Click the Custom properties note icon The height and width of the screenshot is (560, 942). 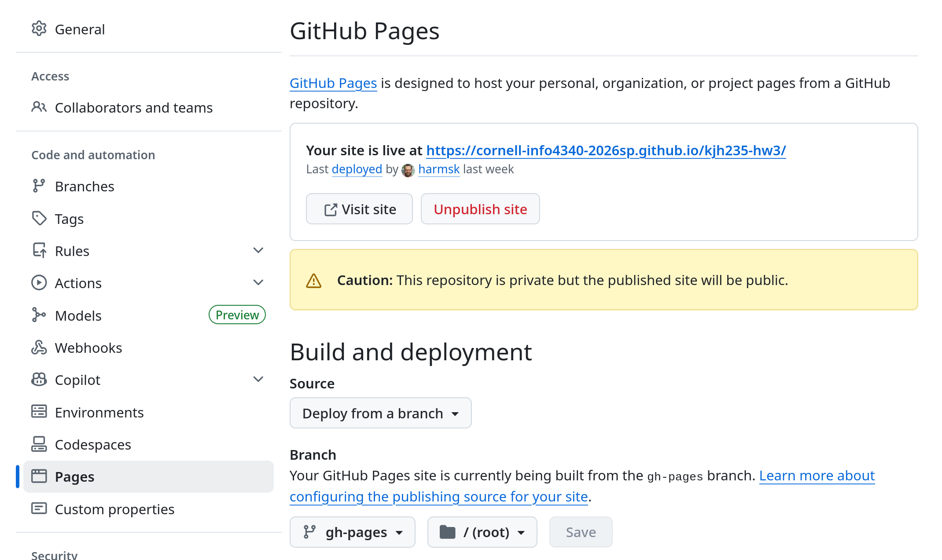point(39,509)
